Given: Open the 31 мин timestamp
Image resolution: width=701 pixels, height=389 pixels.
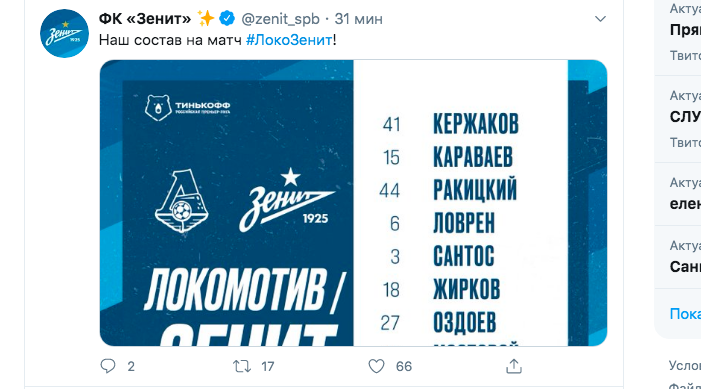Looking at the screenshot, I should [x=359, y=19].
